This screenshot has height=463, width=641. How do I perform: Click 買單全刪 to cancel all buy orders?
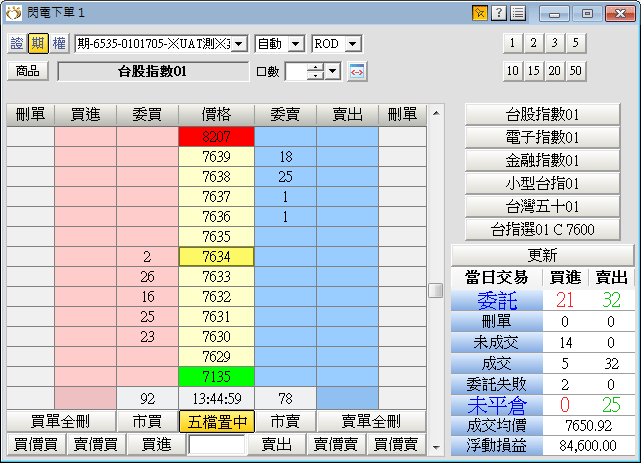pos(60,422)
